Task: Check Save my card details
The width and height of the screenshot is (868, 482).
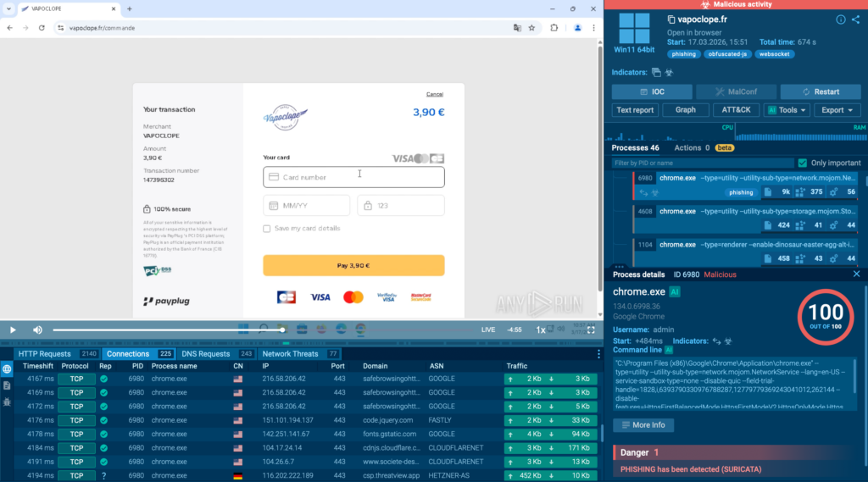Action: click(x=267, y=229)
